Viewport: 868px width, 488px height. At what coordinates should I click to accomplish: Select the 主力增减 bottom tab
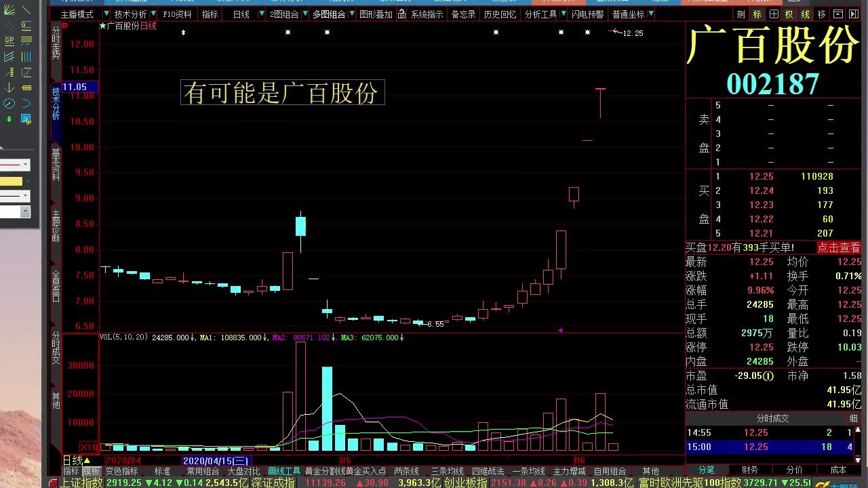tap(569, 471)
